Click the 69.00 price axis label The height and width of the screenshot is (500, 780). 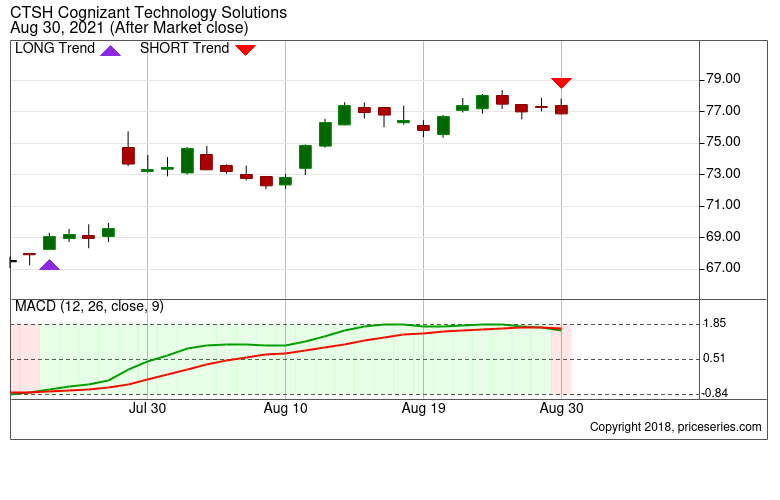pos(723,236)
